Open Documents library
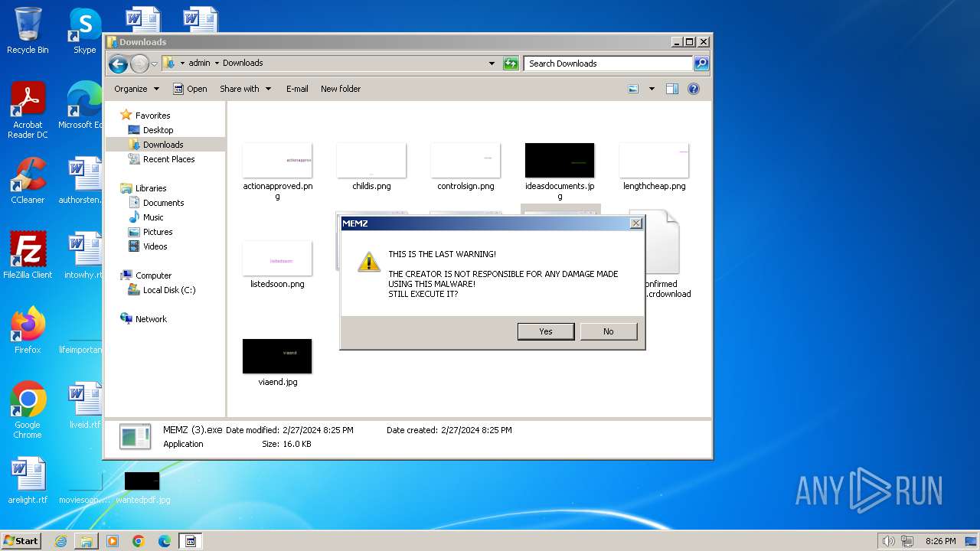This screenshot has height=551, width=980. coord(163,203)
